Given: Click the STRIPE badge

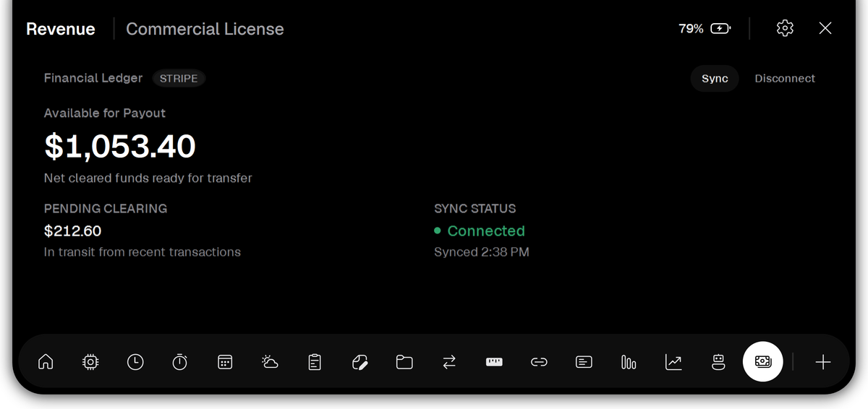Looking at the screenshot, I should click(x=179, y=78).
